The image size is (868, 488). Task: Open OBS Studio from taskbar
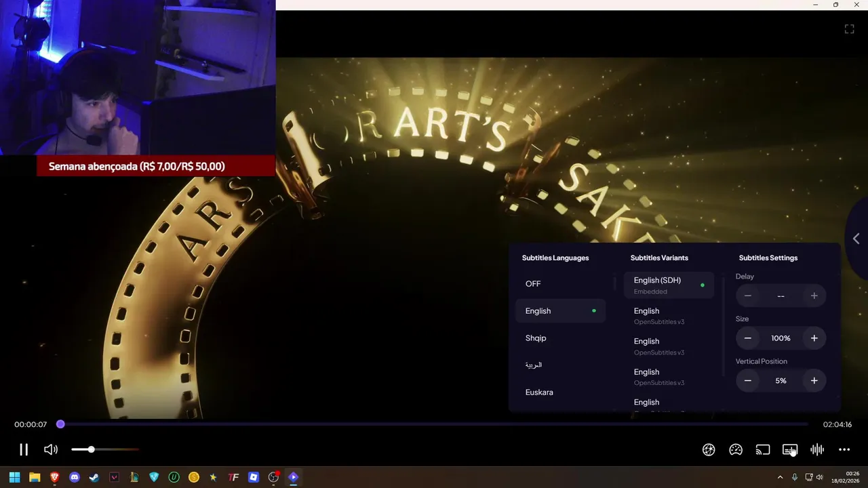[x=274, y=477]
